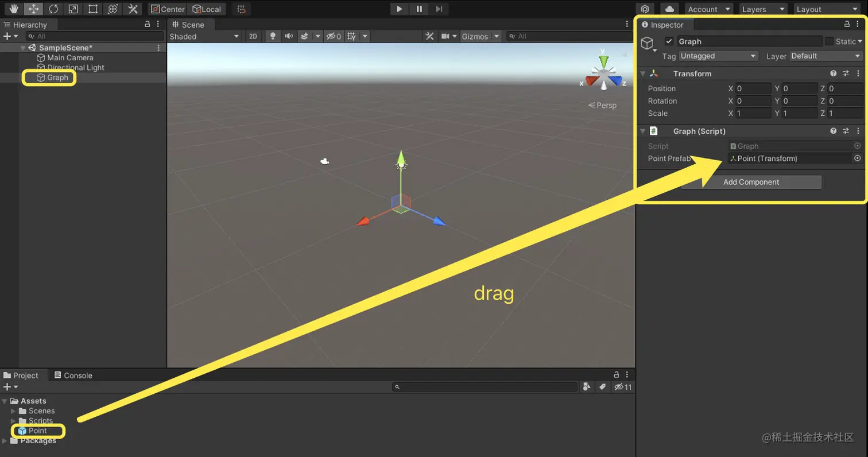The image size is (868, 457).
Task: Open Collaborate services icon
Action: click(645, 9)
